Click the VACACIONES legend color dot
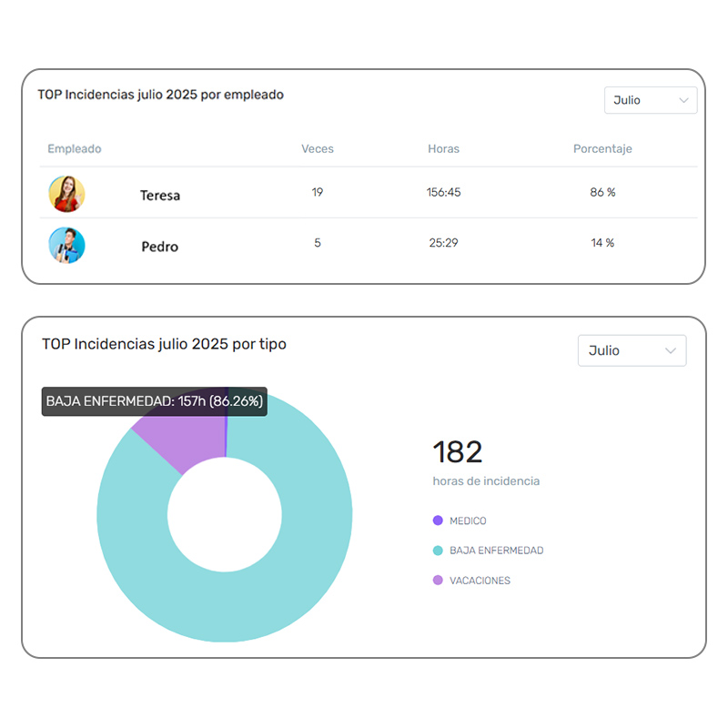728x728 pixels. [438, 581]
